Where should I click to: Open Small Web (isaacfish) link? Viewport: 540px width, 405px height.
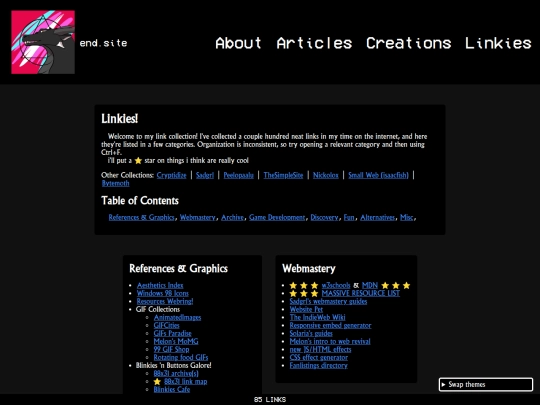(378, 175)
